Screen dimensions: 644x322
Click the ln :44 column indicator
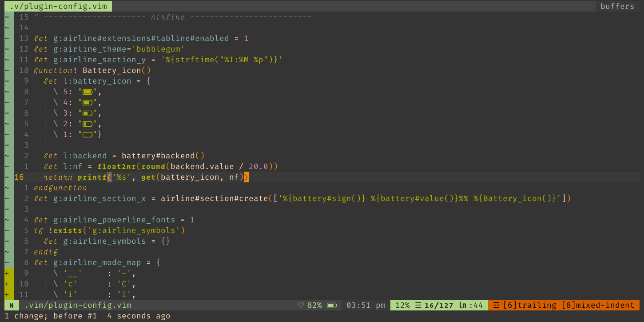click(471, 306)
